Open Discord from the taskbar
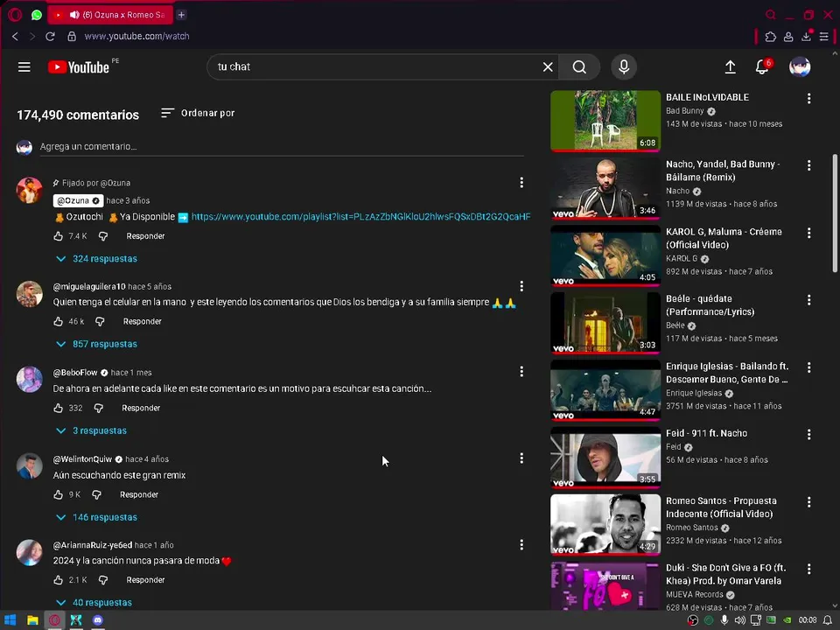 97,619
